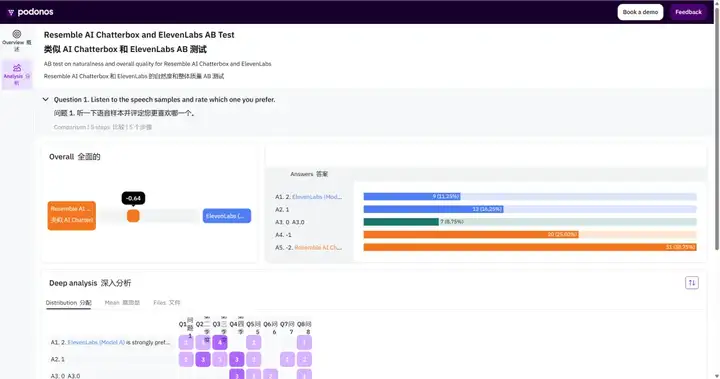Switch to the Mean tab
The height and width of the screenshot is (379, 720).
[x=122, y=303]
